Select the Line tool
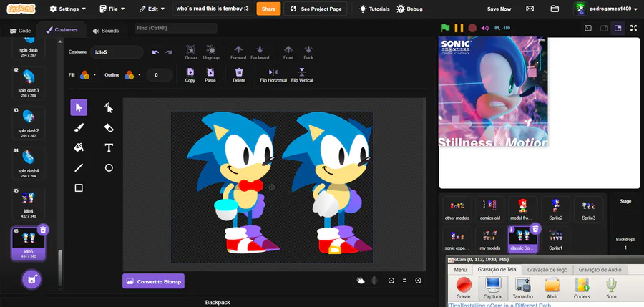The height and width of the screenshot is (307, 644). [79, 167]
